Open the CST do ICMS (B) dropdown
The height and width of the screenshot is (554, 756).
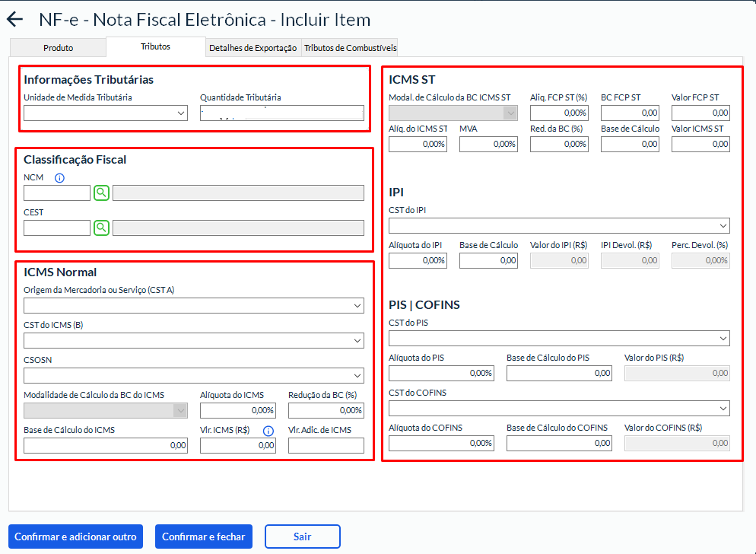194,341
